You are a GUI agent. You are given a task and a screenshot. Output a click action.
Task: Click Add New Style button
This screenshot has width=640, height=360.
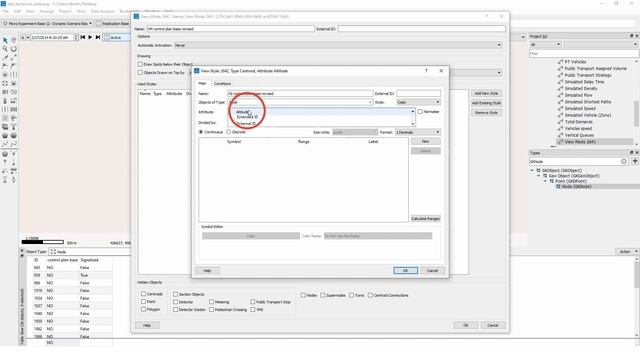(486, 93)
